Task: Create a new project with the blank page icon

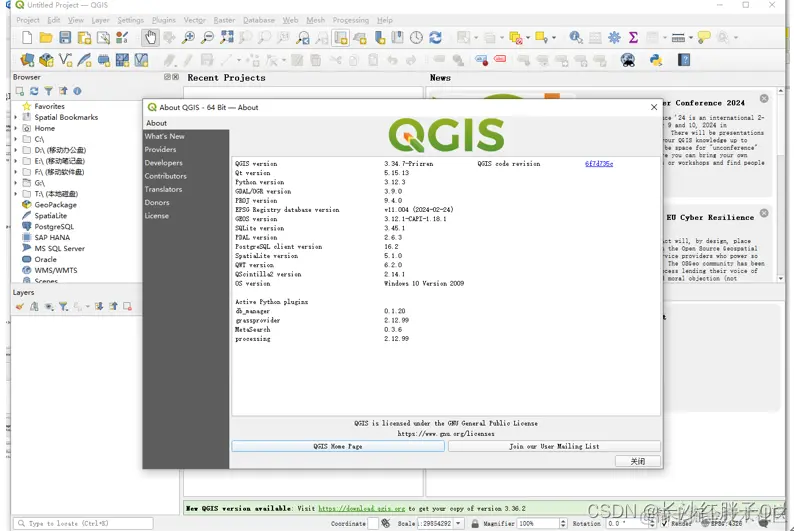Action: point(27,38)
